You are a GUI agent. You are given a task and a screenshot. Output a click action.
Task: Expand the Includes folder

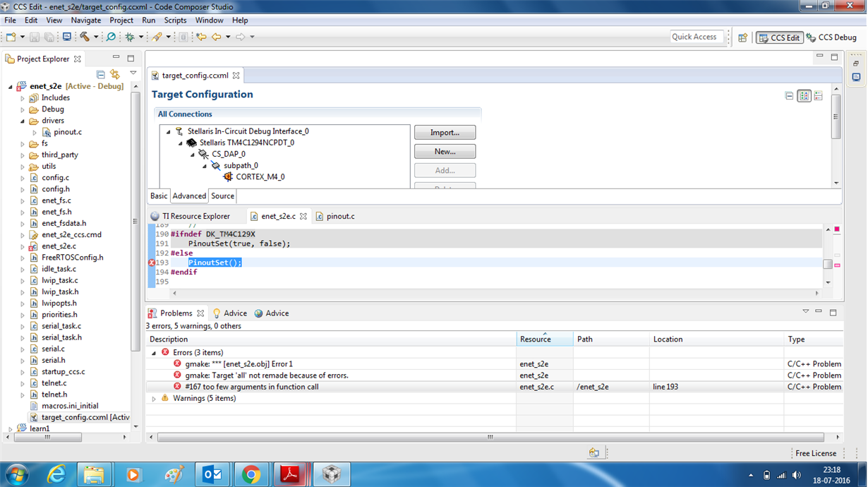click(23, 98)
